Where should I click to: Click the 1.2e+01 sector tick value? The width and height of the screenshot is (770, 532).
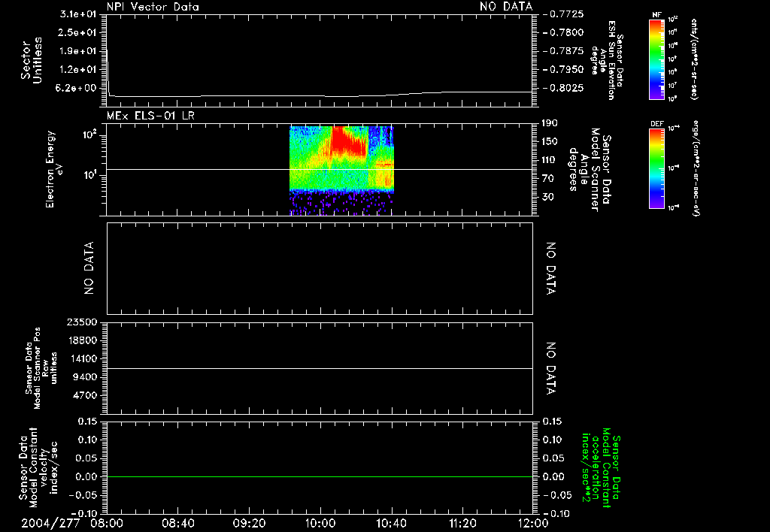(x=78, y=70)
